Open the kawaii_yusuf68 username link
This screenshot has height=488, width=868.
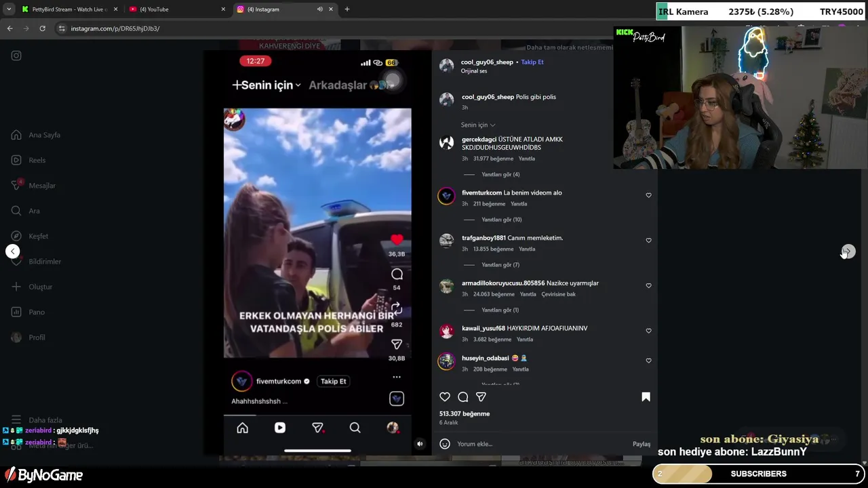coord(484,328)
